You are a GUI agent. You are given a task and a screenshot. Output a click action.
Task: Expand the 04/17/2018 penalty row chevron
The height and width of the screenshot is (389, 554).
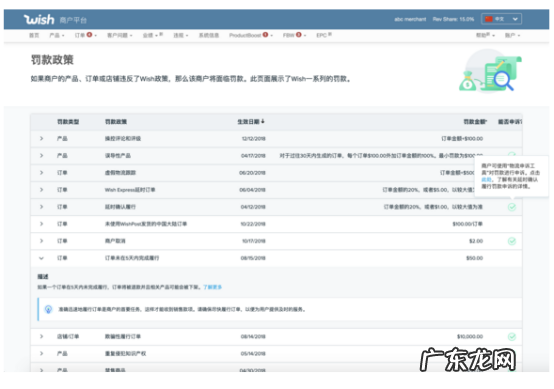pos(41,155)
